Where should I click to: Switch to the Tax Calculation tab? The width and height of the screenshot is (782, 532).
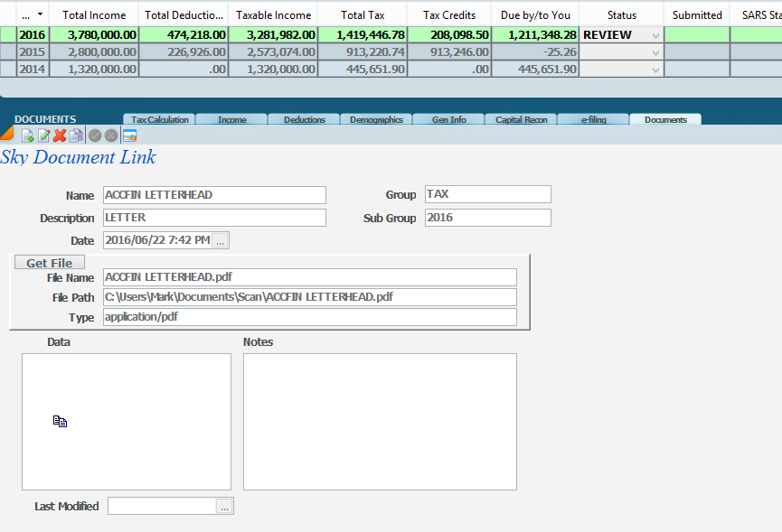(159, 119)
